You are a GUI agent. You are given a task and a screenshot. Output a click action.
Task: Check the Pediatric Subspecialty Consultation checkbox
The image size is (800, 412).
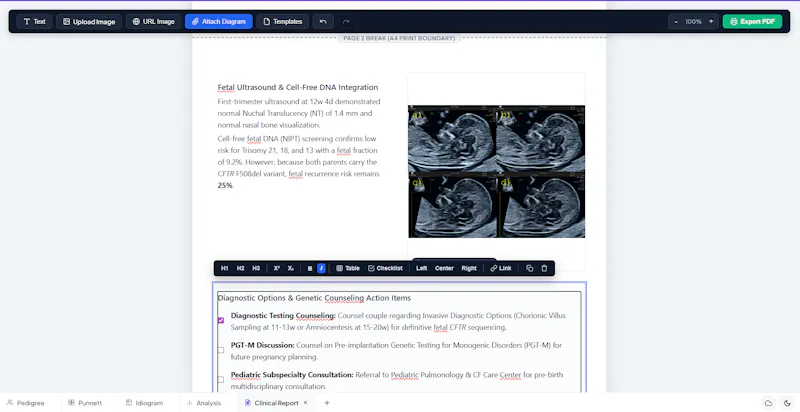221,379
